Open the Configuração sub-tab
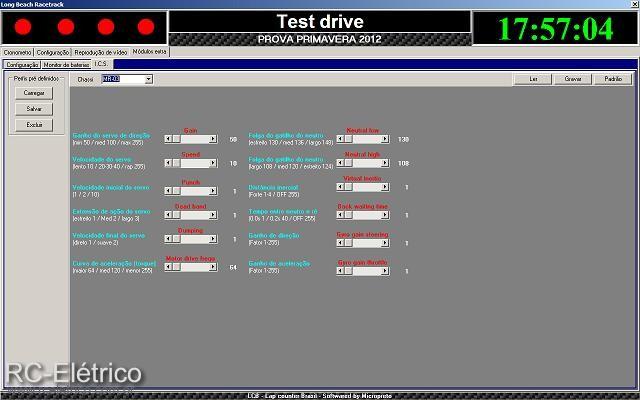The height and width of the screenshot is (400, 640). [x=22, y=65]
